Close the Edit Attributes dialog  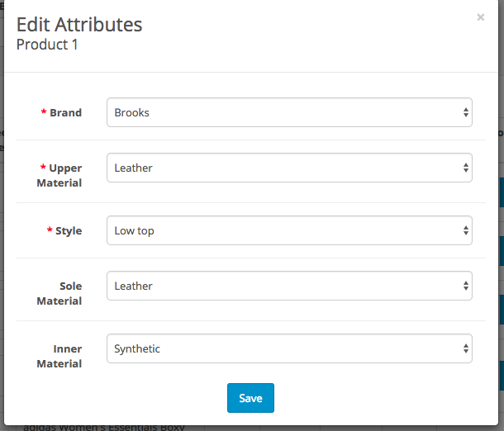pos(480,17)
